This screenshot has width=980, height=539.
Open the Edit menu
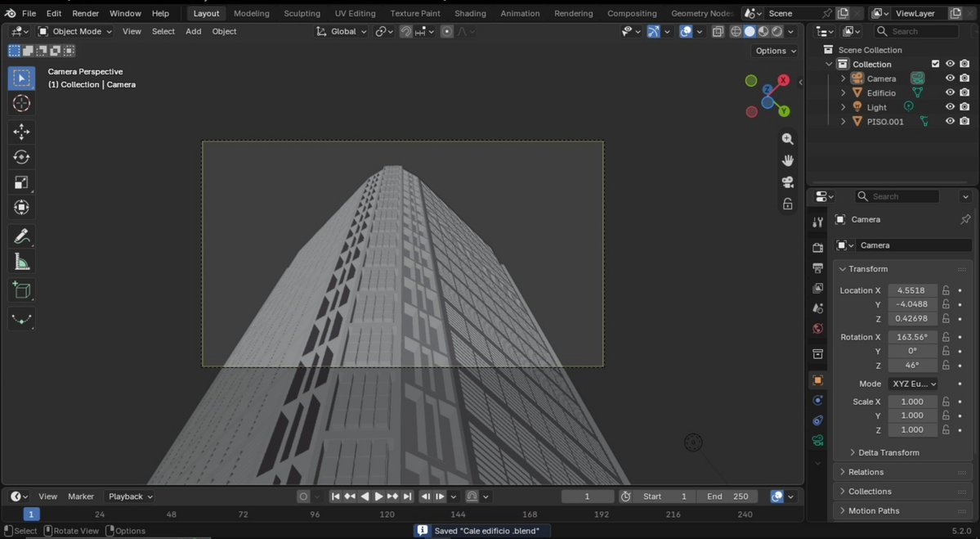coord(54,13)
